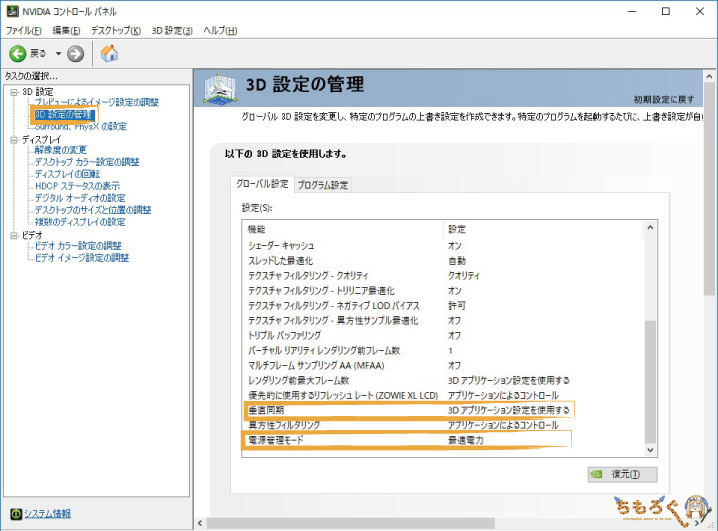Select テクスチャ フィルタリング - トリリニア最適化 row
The width and height of the screenshot is (718, 531).
click(x=443, y=290)
